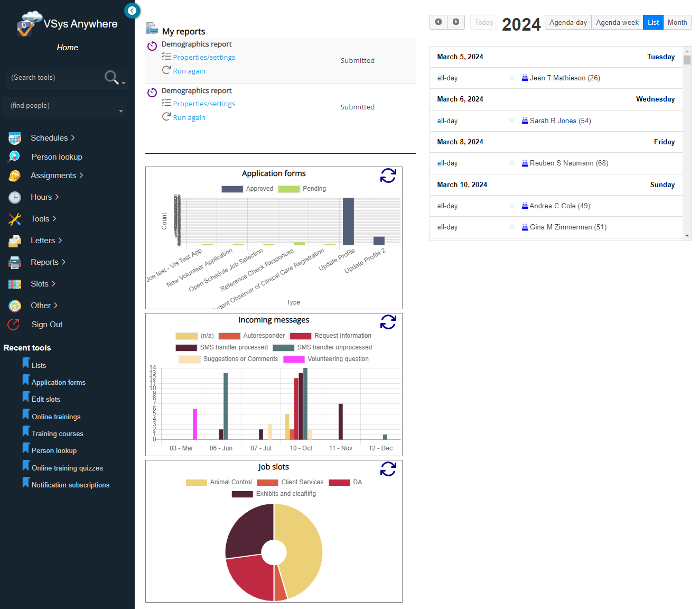Go to next calendar period
Image resolution: width=700 pixels, height=609 pixels.
click(x=456, y=22)
